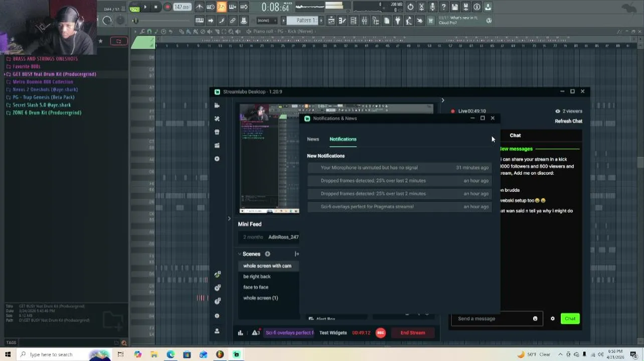644x361 pixels.
Task: Click the FL Studio info icon
Action: click(x=476, y=7)
